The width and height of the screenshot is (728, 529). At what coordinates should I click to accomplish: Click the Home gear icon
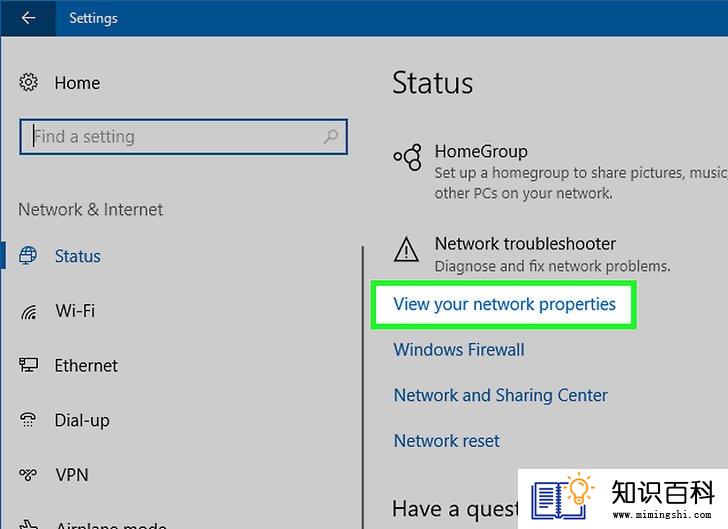[x=28, y=82]
